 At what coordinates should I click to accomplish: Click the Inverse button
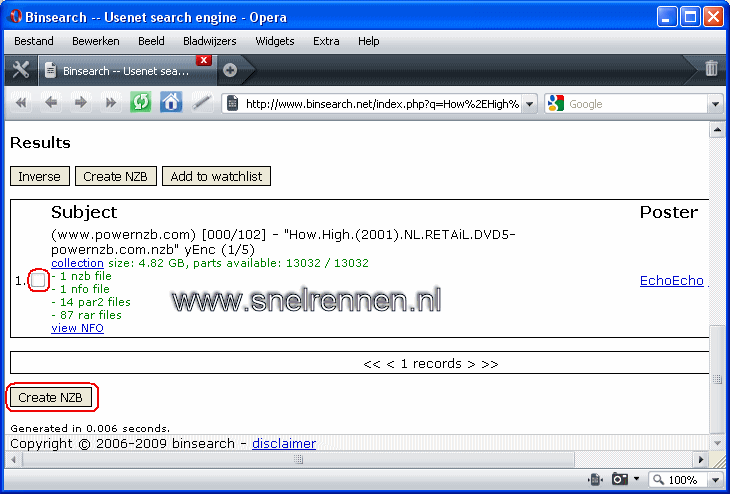[x=40, y=176]
